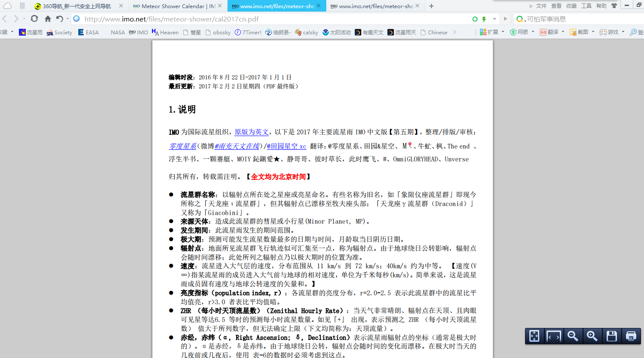Click the mobile phone icon in tab bar
Screen dimensions: 644x358
(22, 6)
